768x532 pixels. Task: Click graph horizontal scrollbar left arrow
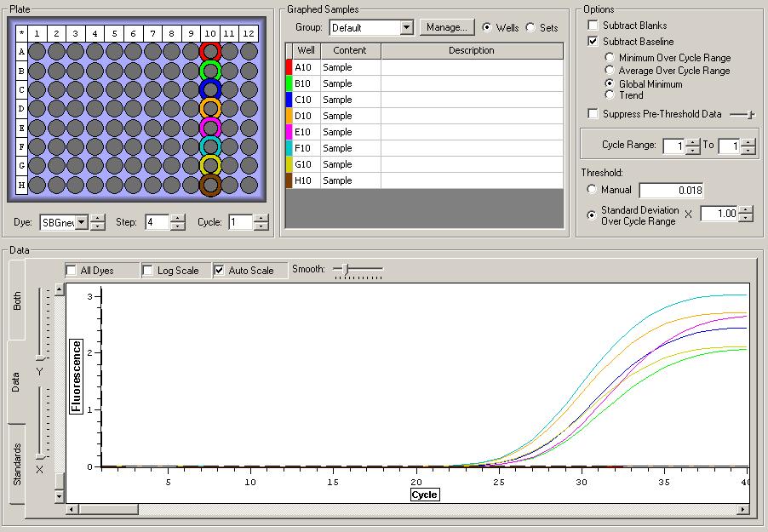coord(72,509)
